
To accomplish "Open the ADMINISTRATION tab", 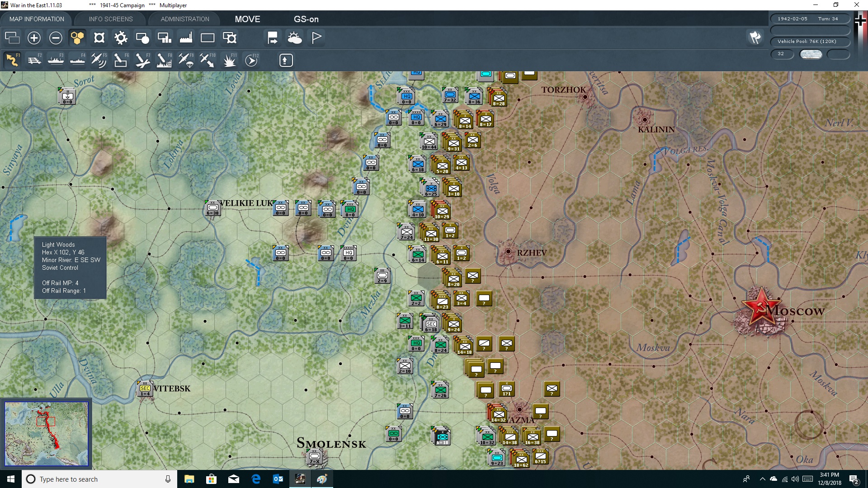I will click(185, 19).
